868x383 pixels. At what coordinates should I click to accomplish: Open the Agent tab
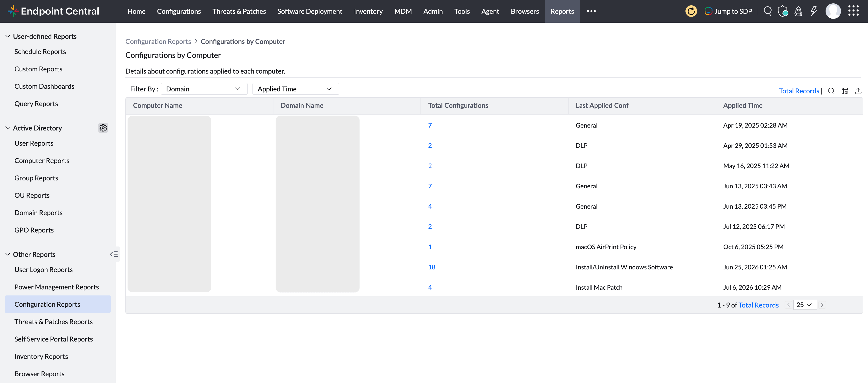[x=490, y=11]
